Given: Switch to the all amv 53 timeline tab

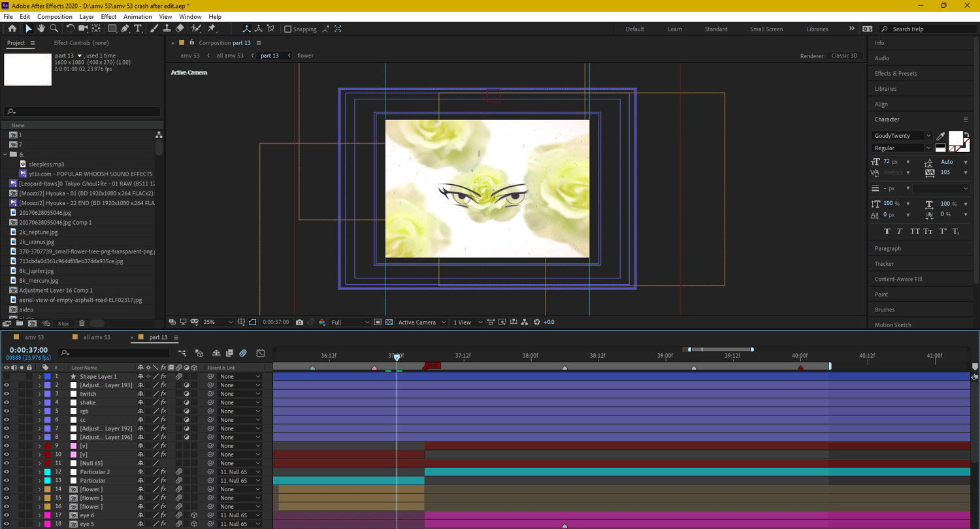Looking at the screenshot, I should point(96,338).
